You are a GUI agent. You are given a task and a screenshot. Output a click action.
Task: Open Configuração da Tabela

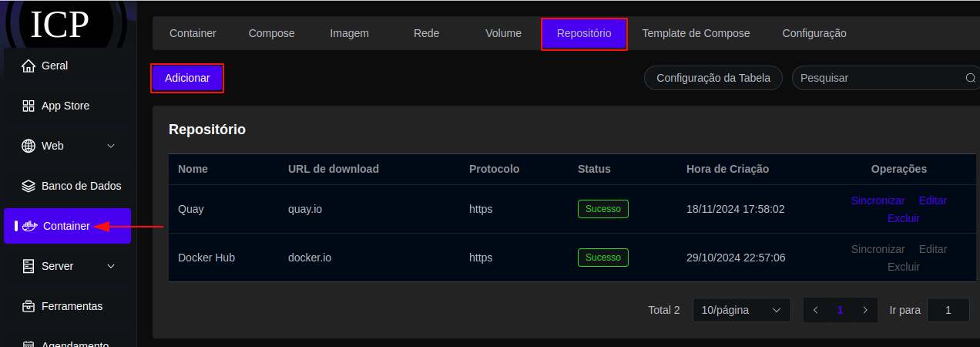point(713,78)
